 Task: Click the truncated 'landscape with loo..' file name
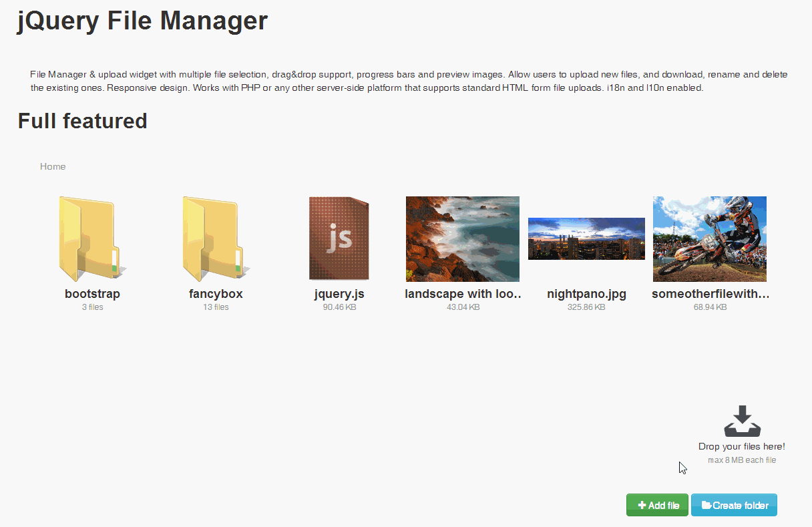tap(463, 294)
